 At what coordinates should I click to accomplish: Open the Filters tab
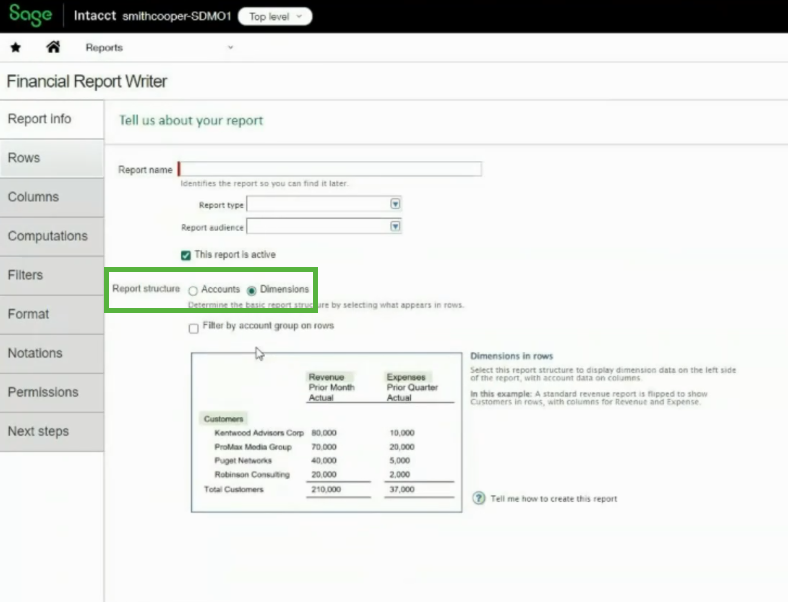pos(52,275)
